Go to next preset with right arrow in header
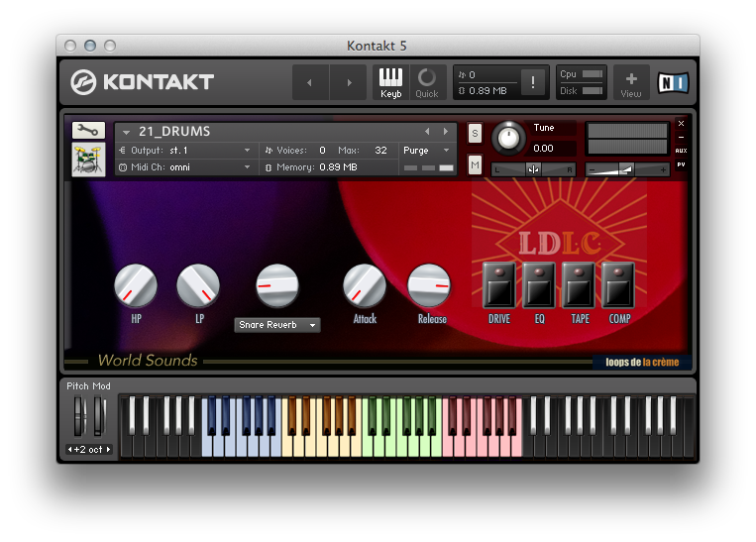Viewport: 756px width, 542px height. coord(349,82)
